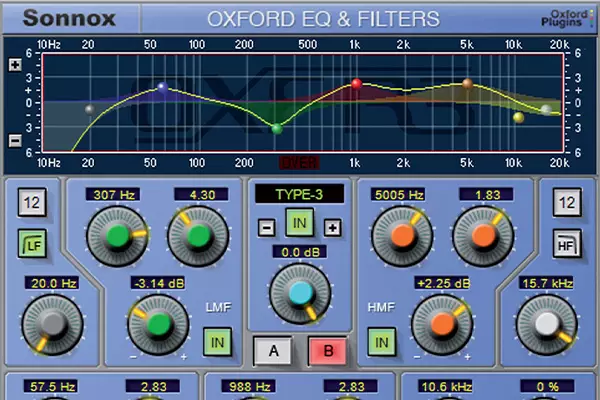Click the +2.25 dB gain field
600x400 pixels.
point(443,283)
